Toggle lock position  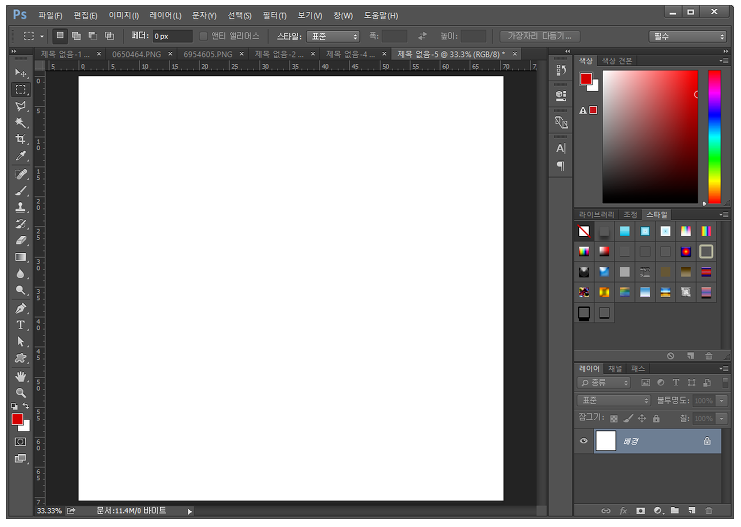click(x=642, y=418)
